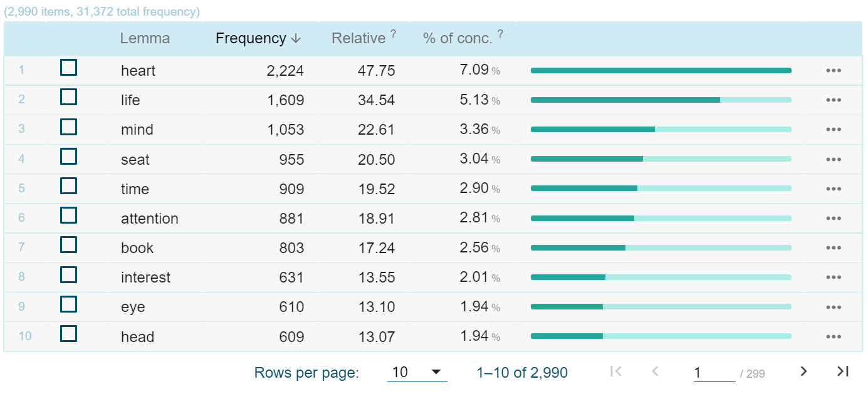868x394 pixels.
Task: Go to the next page of results
Action: tap(804, 372)
